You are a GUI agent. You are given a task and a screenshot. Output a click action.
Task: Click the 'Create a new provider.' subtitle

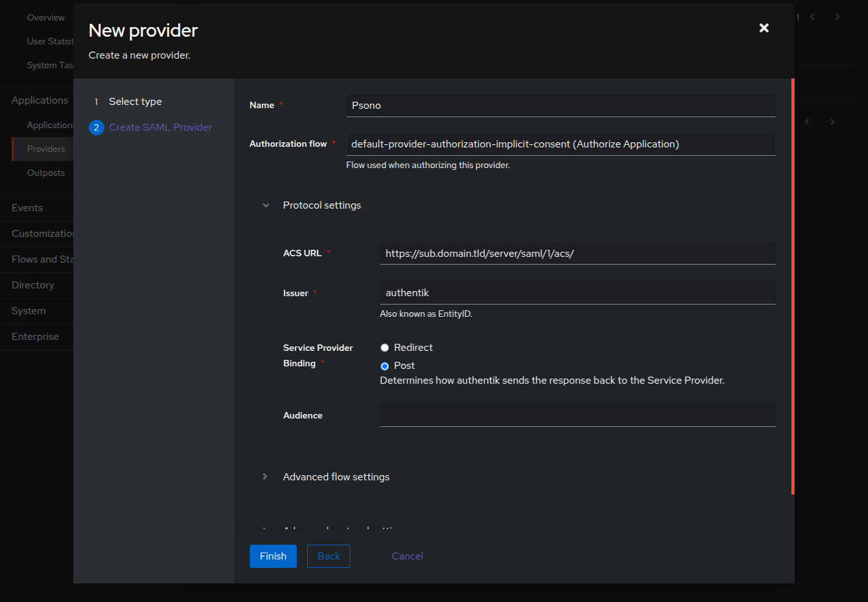tap(140, 55)
